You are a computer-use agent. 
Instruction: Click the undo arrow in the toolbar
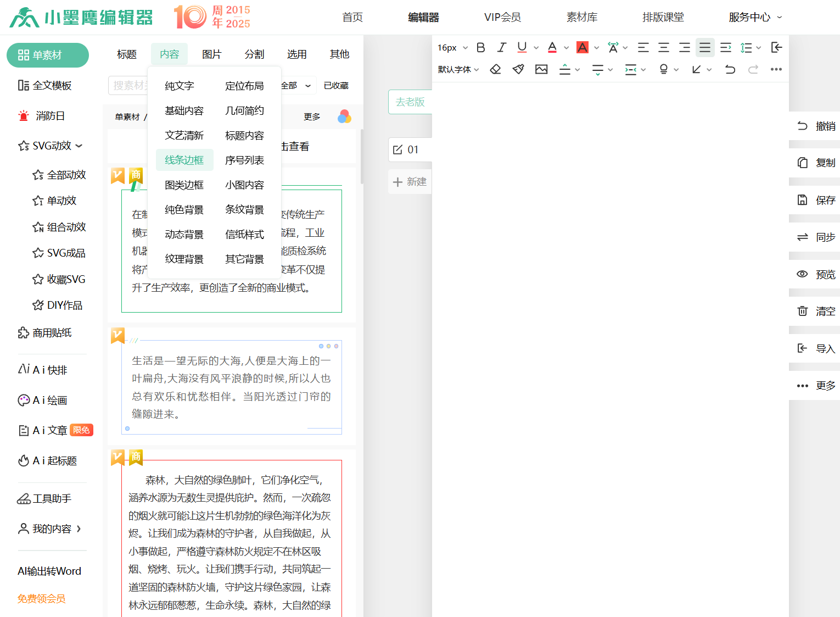(730, 69)
